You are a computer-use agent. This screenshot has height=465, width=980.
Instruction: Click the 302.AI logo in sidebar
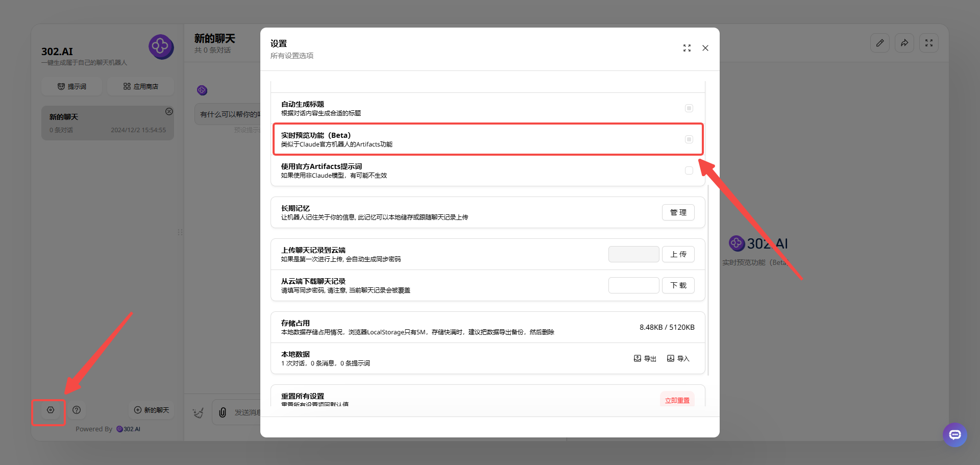pyautogui.click(x=161, y=47)
